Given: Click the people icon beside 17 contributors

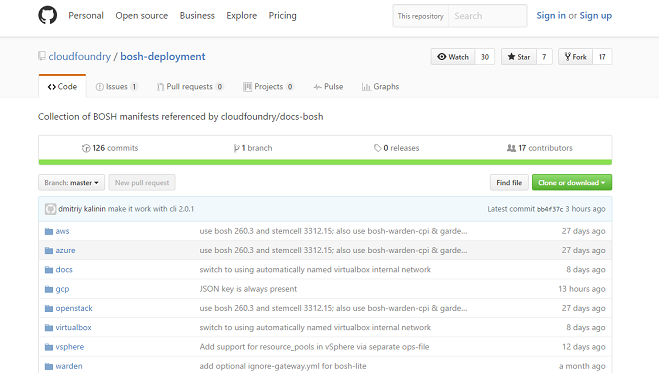Looking at the screenshot, I should tap(511, 148).
